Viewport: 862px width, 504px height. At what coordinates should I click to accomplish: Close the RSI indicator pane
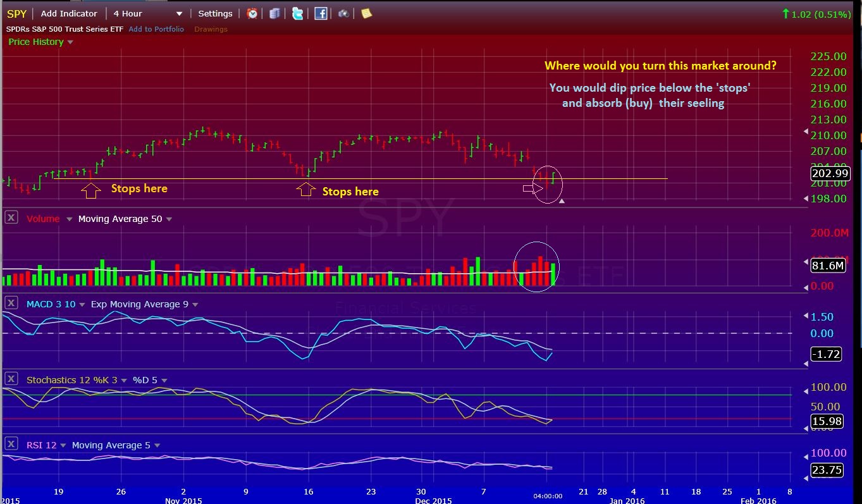11,445
